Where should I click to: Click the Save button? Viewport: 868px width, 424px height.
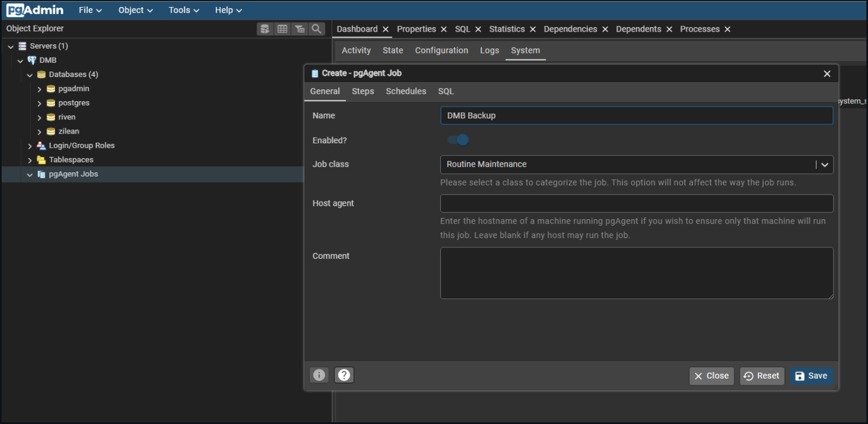point(811,376)
